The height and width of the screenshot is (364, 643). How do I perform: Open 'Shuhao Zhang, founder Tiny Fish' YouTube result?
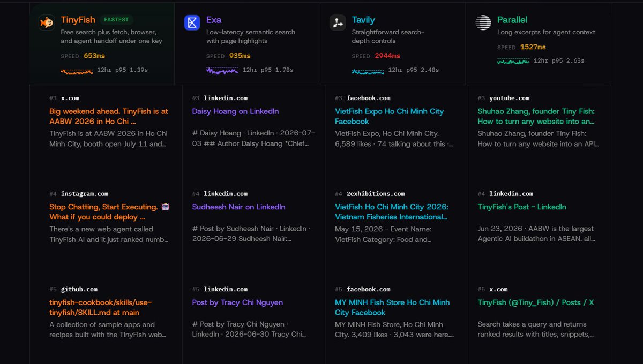click(536, 116)
